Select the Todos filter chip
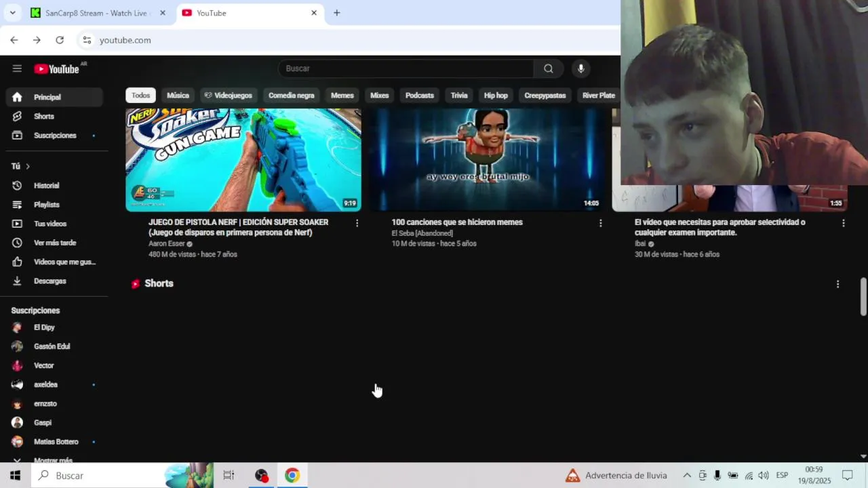The width and height of the screenshot is (868, 488). 141,96
